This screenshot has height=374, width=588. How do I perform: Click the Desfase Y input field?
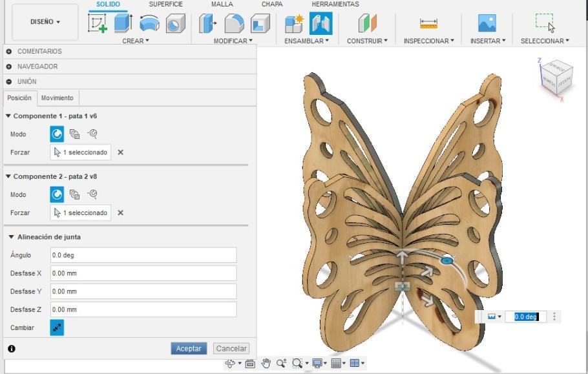[143, 291]
